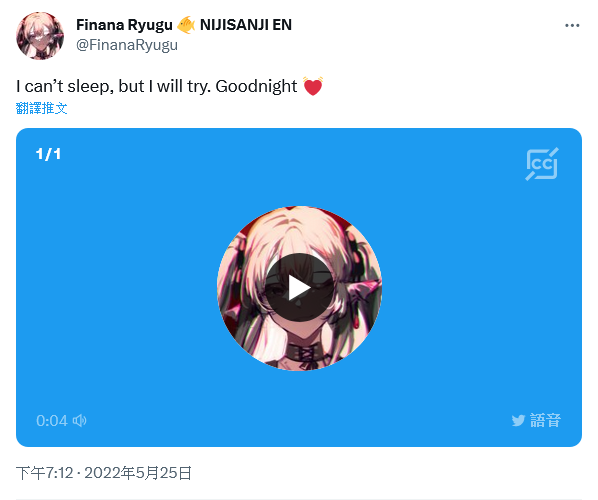Click the NIJISANJI EN text in name

click(x=246, y=25)
